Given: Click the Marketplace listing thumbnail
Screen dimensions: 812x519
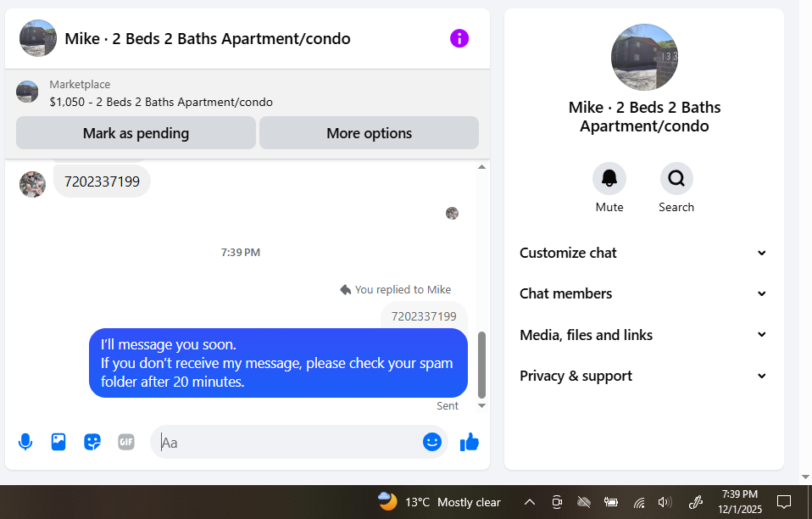Looking at the screenshot, I should tap(27, 92).
